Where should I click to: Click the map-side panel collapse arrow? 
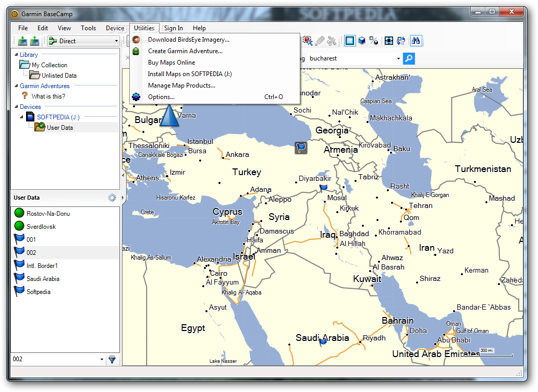coord(123,175)
